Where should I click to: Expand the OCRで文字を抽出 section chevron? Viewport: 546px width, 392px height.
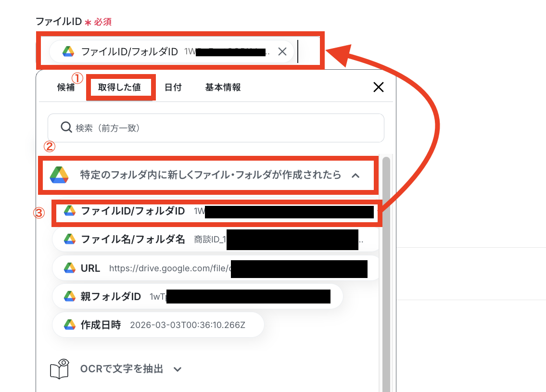(x=178, y=369)
